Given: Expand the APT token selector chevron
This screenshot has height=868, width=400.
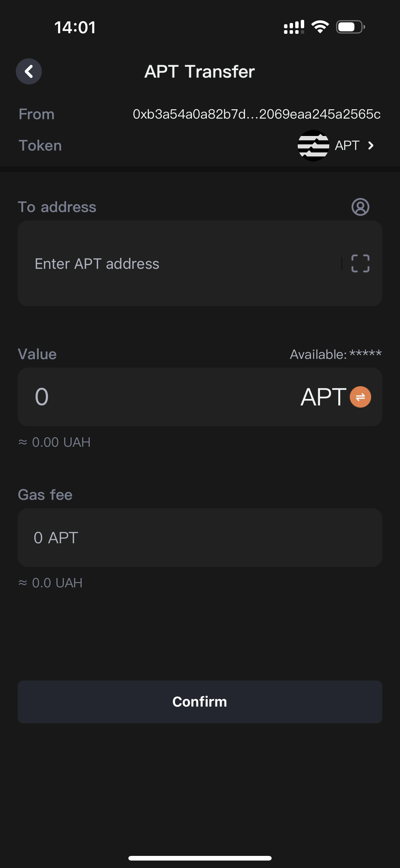Looking at the screenshot, I should (371, 146).
